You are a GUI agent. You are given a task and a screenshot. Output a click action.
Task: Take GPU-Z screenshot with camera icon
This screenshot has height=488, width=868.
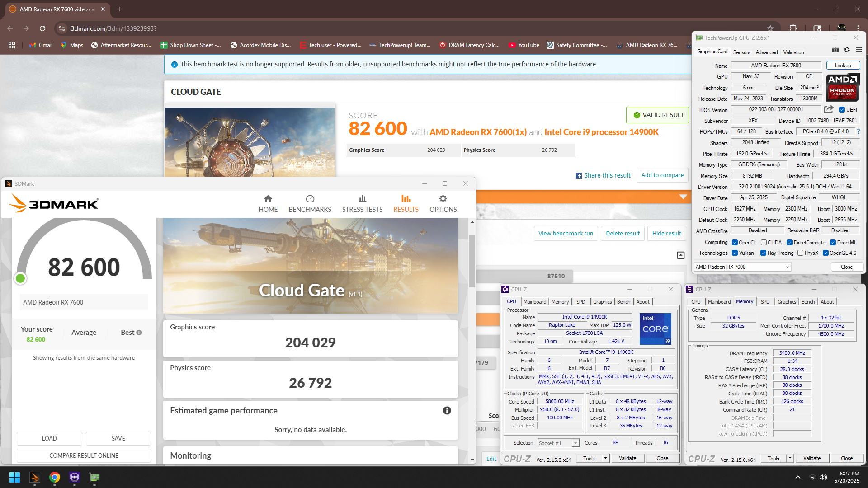tap(835, 50)
